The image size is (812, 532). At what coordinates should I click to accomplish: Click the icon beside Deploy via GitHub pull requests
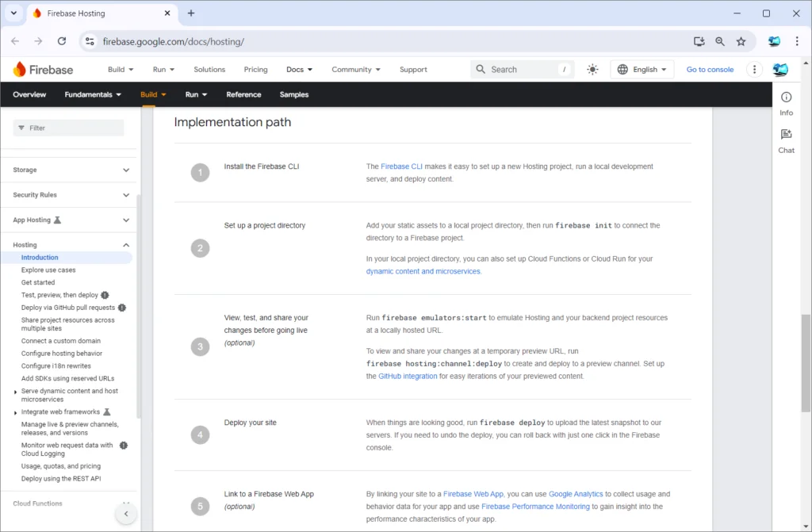[121, 308]
